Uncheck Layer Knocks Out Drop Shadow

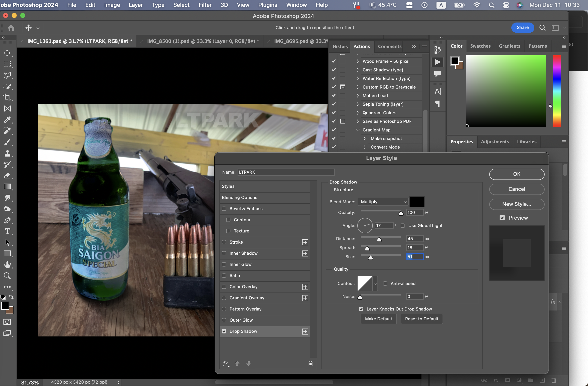361,309
